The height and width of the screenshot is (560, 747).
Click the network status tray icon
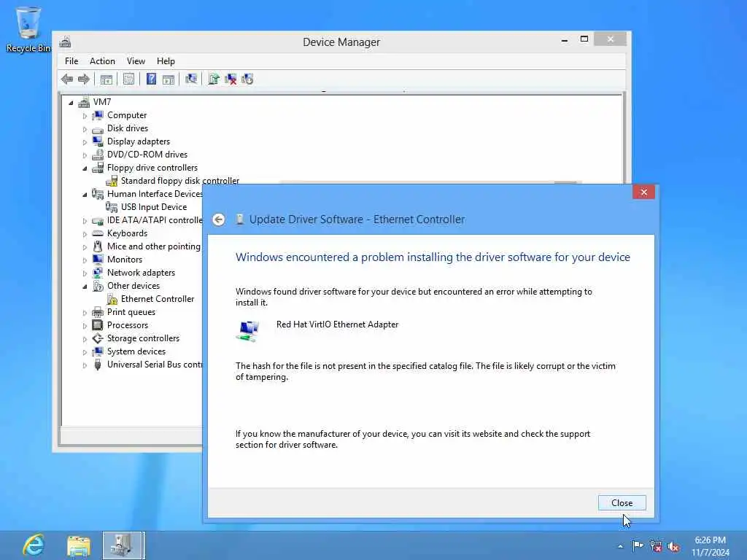[x=656, y=546]
